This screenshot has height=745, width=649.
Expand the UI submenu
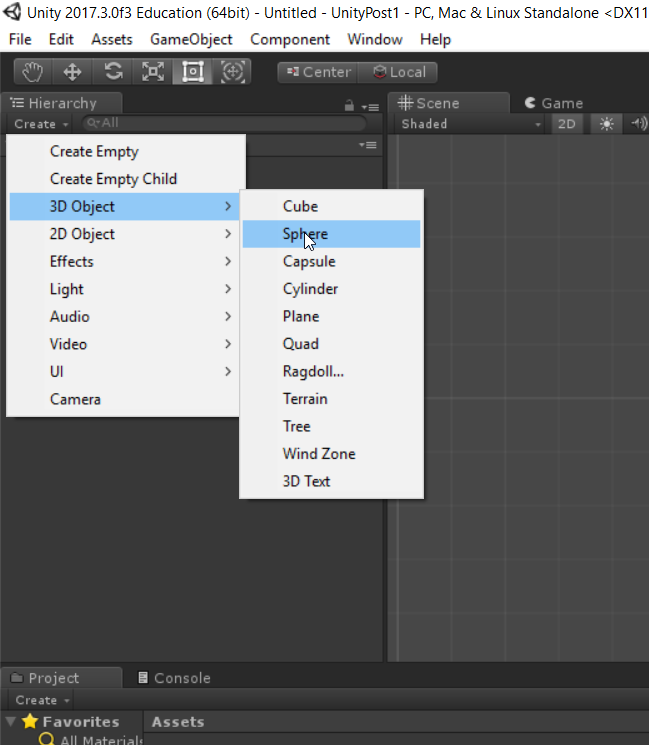click(124, 372)
